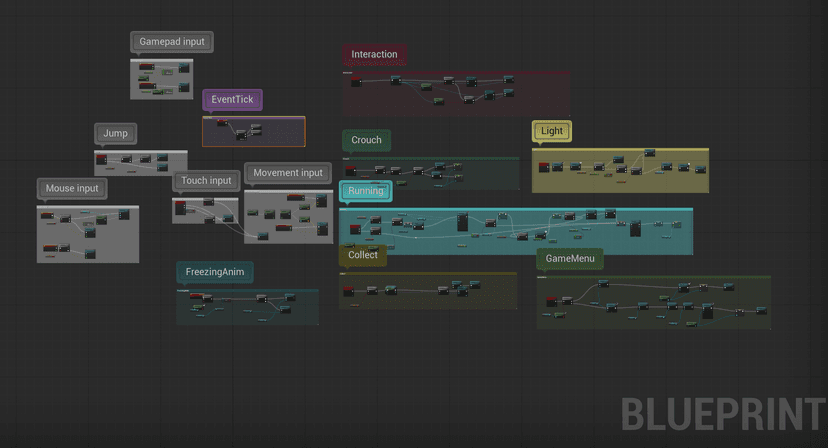Select the Gamepad input comment box
828x448 pixels.
pyautogui.click(x=171, y=42)
